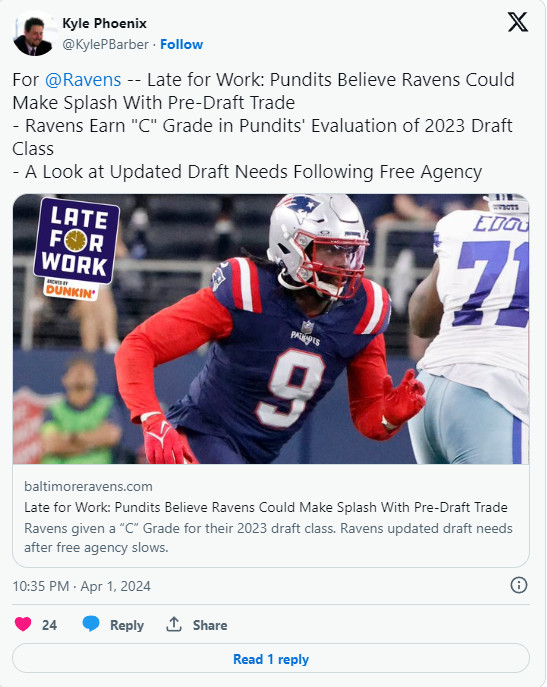This screenshot has height=687, width=547.
Task: Open the Late for Work article headline
Action: tap(266, 507)
